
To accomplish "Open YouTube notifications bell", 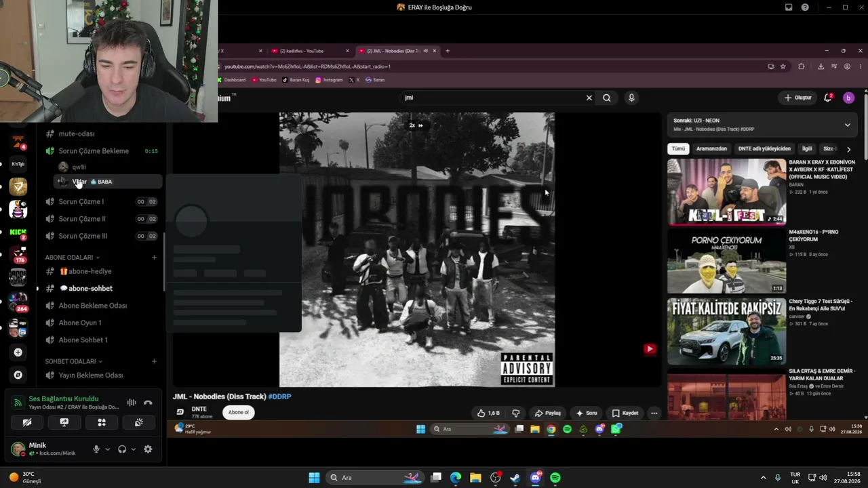I will [828, 98].
